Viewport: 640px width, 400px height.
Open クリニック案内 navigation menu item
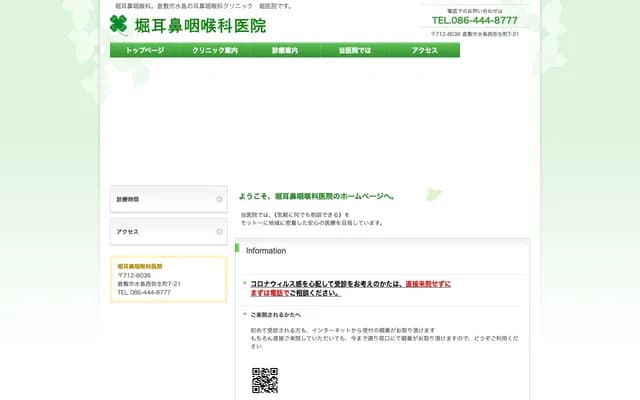point(215,50)
